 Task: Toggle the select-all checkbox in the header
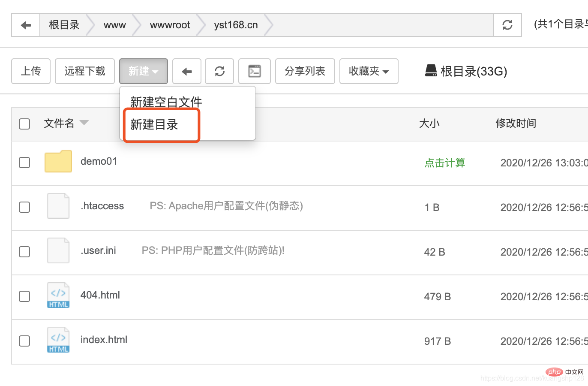pyautogui.click(x=24, y=124)
